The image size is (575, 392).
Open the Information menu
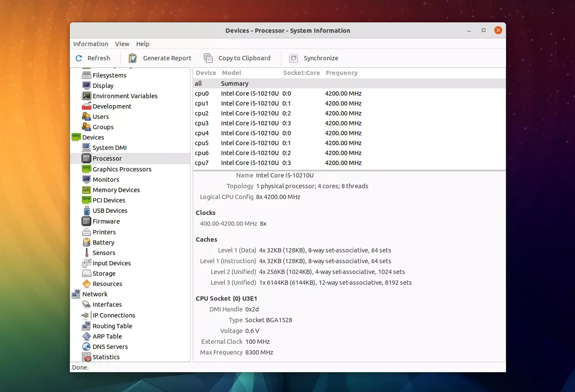[x=91, y=44]
